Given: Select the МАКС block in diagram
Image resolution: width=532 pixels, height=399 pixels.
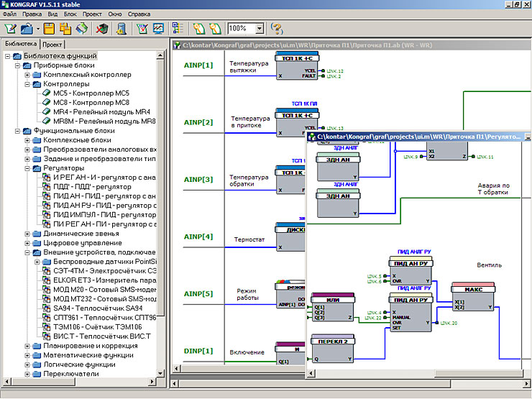Looking at the screenshot, I should (473, 296).
